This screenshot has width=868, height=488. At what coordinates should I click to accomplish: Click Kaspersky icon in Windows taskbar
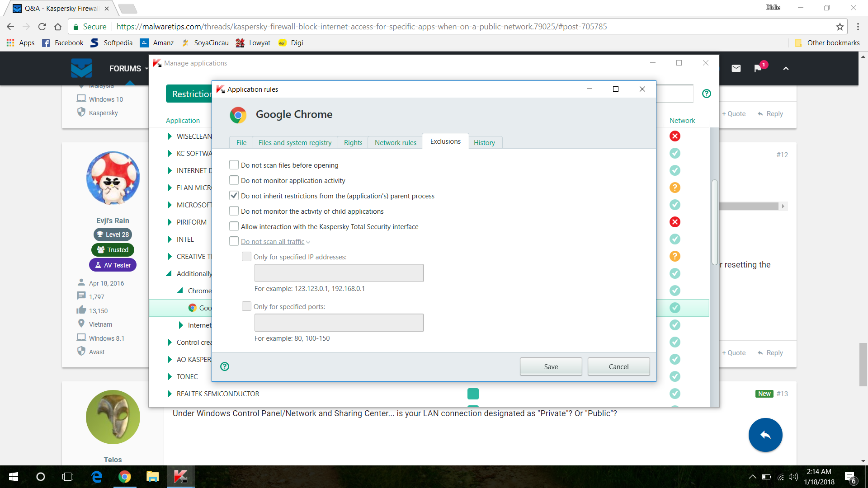180,477
